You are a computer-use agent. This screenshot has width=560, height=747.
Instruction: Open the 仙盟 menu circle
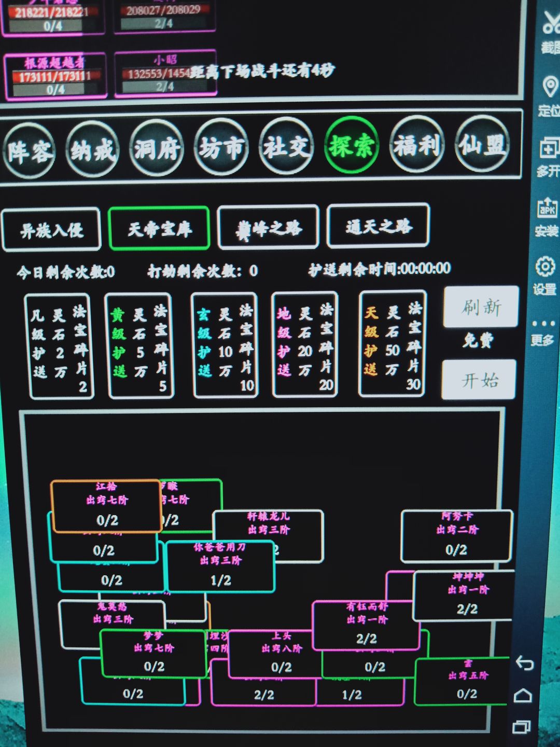(482, 143)
